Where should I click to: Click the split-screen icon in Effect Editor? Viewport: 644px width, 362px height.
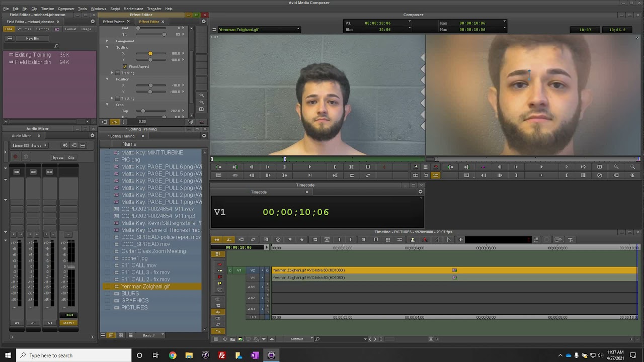coord(202,109)
